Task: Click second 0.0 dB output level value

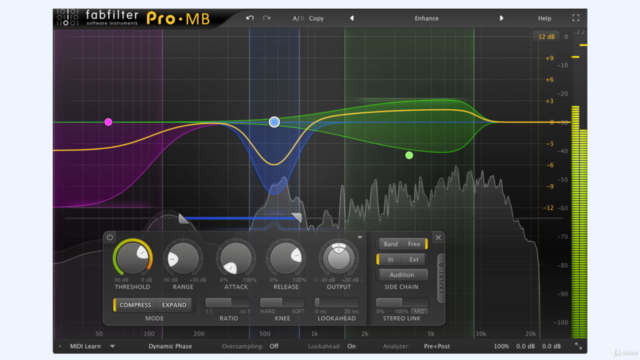Action: [x=551, y=346]
